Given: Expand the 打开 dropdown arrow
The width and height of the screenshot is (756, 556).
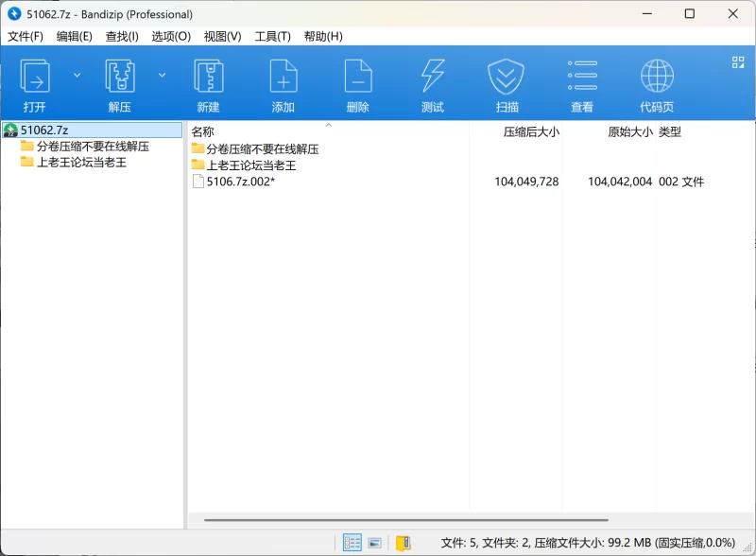Looking at the screenshot, I should coord(77,76).
